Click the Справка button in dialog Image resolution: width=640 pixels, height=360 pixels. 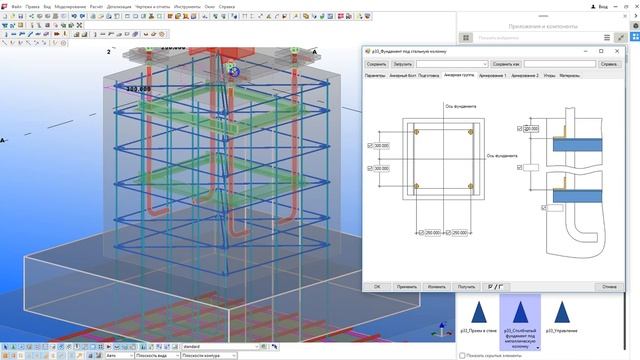tap(609, 64)
